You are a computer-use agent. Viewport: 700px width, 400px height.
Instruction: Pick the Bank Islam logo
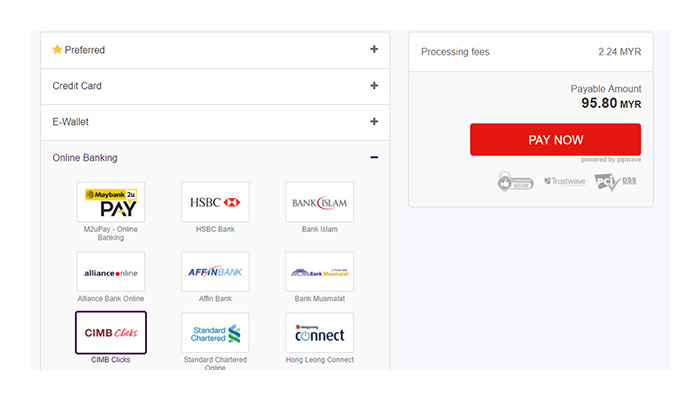coord(319,202)
